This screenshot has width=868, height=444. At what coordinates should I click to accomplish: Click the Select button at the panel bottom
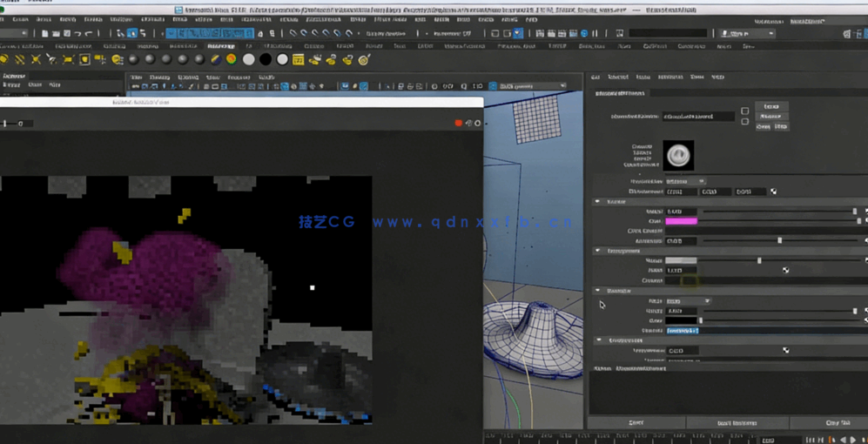[636, 422]
